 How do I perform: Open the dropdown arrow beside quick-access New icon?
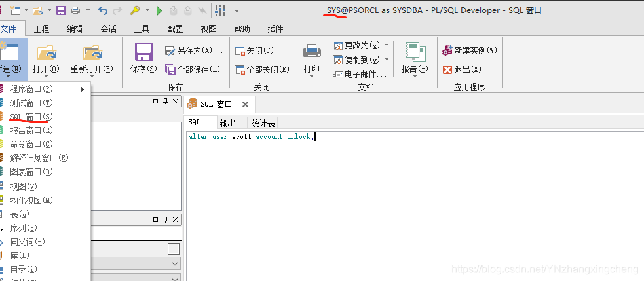26,10
